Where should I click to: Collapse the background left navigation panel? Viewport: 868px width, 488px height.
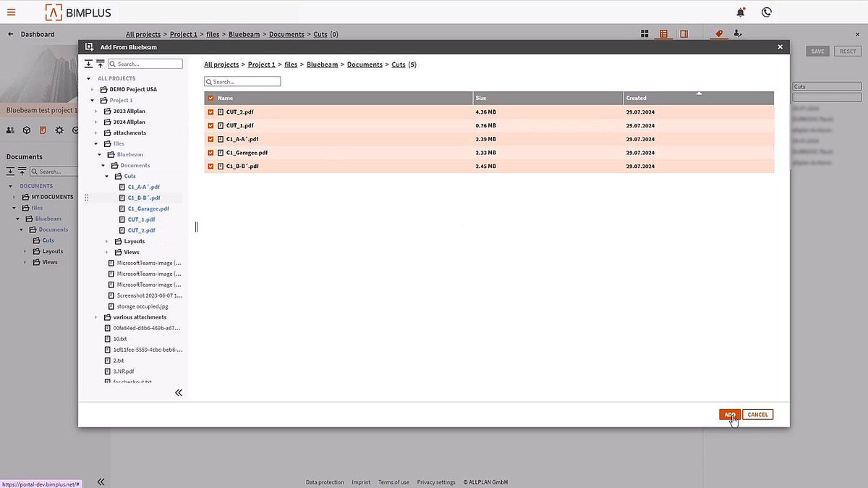coord(101,481)
